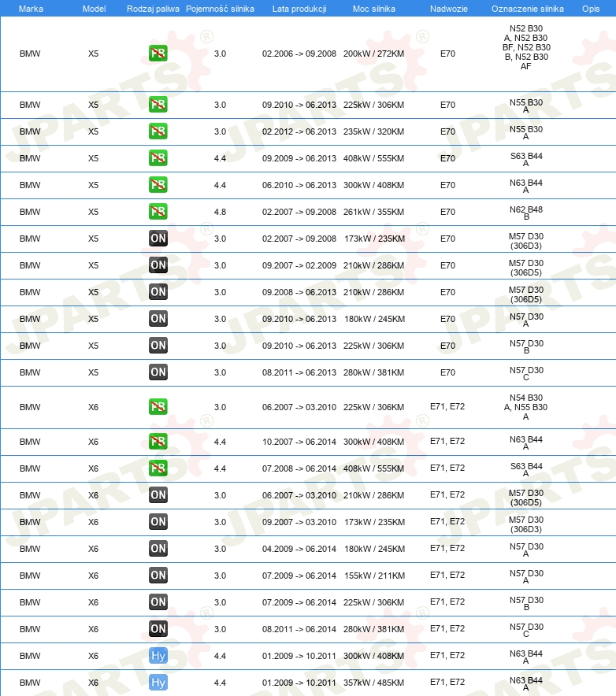Click ON icon in X5 280kW / 381KM row
Image resolution: width=616 pixels, height=696 pixels.
(158, 372)
